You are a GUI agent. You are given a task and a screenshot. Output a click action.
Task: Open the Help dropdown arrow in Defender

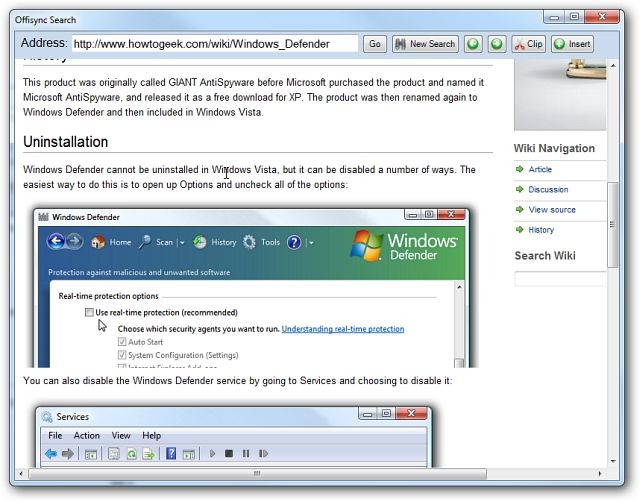tap(311, 243)
